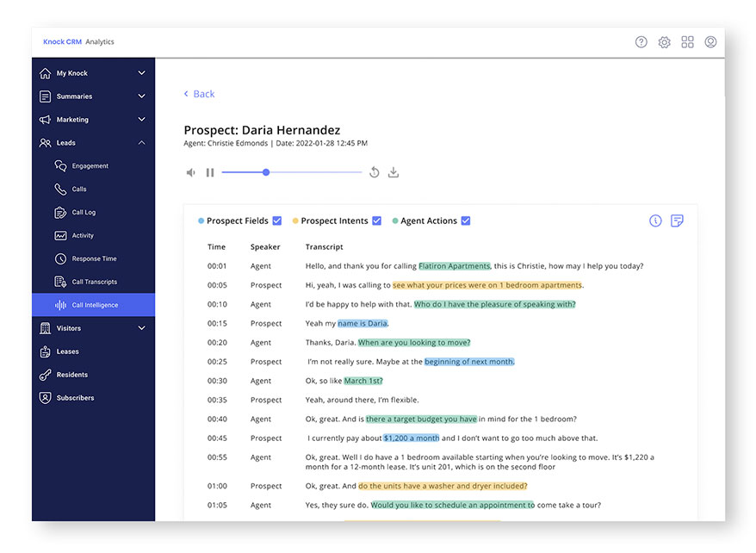Open the Response Time menu item
The height and width of the screenshot is (553, 756).
94,258
